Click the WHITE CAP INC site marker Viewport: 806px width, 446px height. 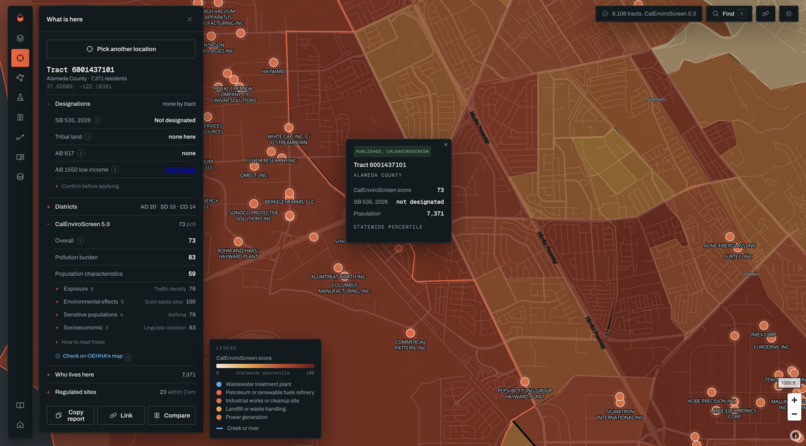click(x=289, y=127)
